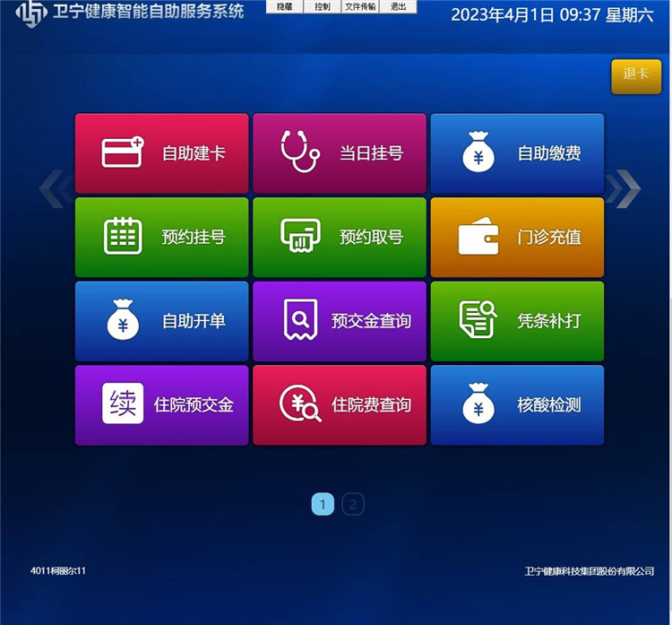Open 自助开单 by its label
This screenshot has height=625, width=672.
coord(194,321)
